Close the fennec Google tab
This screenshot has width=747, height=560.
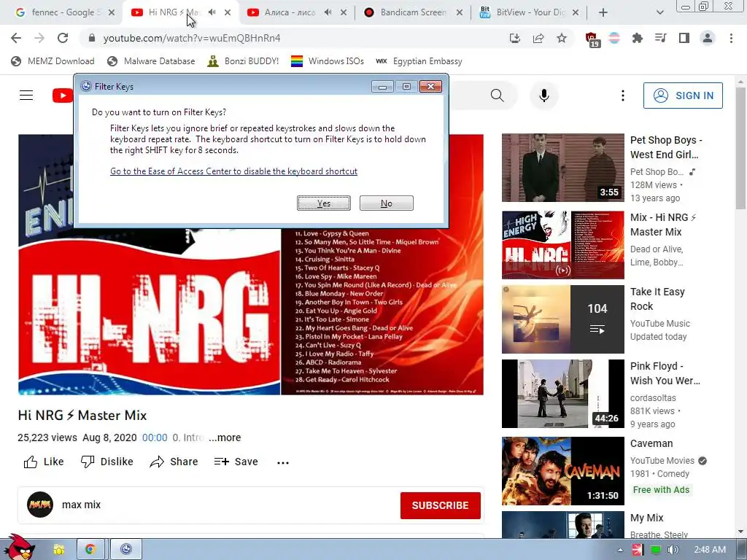click(112, 12)
